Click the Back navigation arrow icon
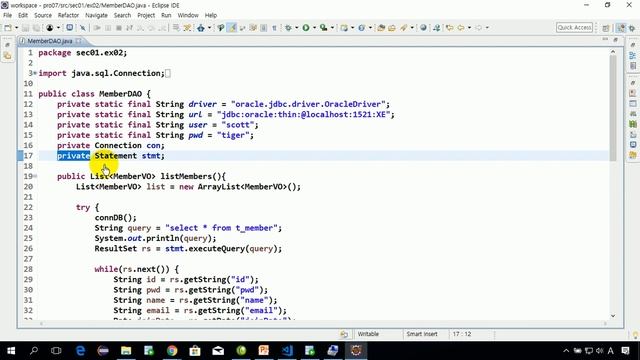Viewport: 640px width, 360px height. click(461, 28)
